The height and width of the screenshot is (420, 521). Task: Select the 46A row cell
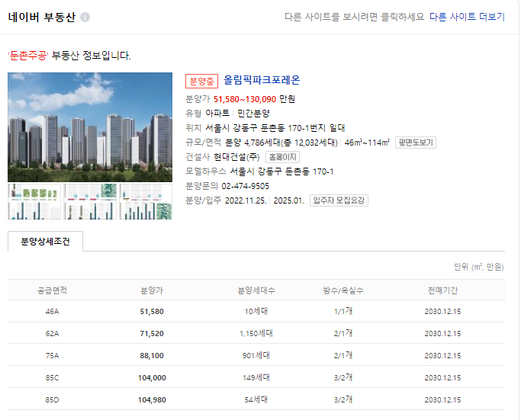pyautogui.click(x=52, y=312)
